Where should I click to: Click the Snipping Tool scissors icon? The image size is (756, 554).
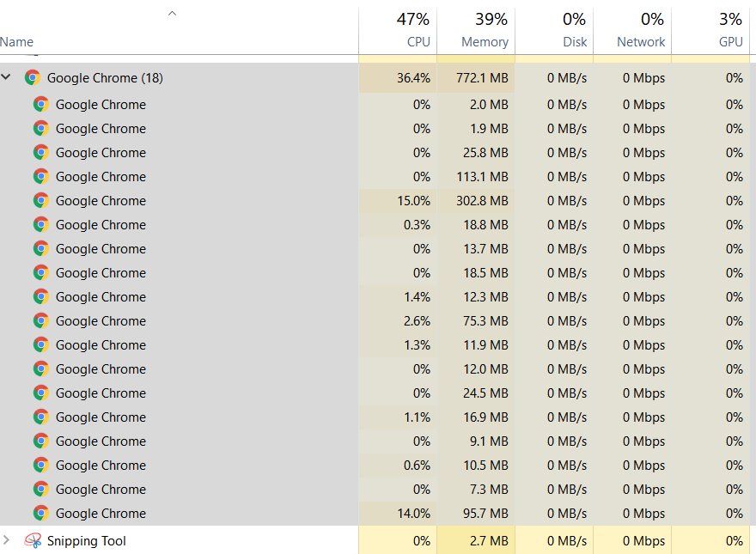click(x=33, y=540)
